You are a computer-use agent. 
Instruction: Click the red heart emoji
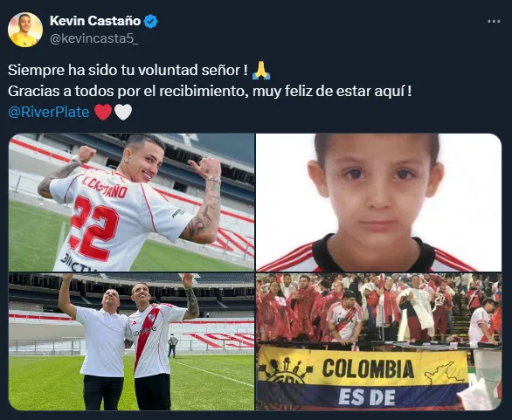[x=103, y=112]
